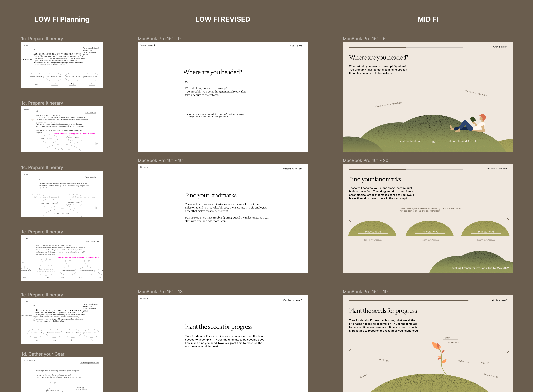
Task: Click the Milestone #2 hill field
Action: click(430, 232)
